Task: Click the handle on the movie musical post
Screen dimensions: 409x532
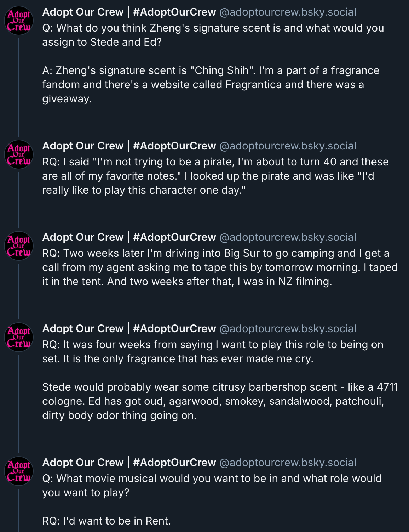Action: click(288, 463)
